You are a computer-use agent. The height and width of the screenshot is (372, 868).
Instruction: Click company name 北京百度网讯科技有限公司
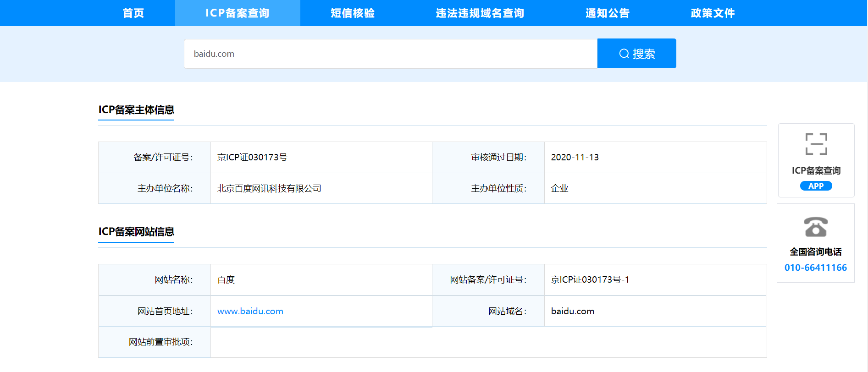269,188
